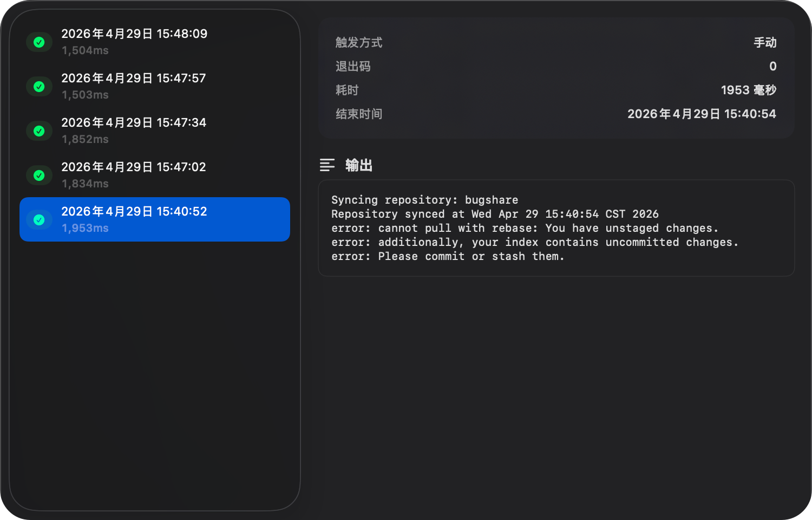Screen dimensions: 812x520
Task: Click the exit code value 0
Action: (x=773, y=67)
